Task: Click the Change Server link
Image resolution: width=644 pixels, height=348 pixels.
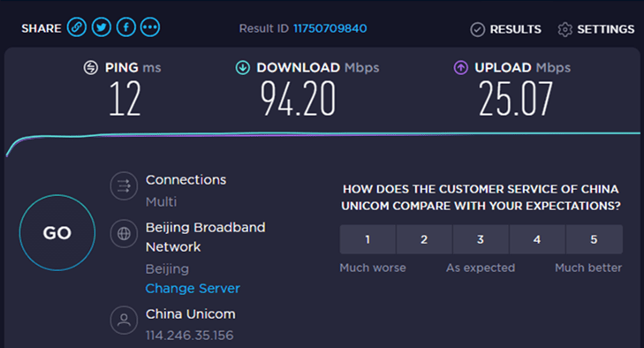Action: point(193,289)
